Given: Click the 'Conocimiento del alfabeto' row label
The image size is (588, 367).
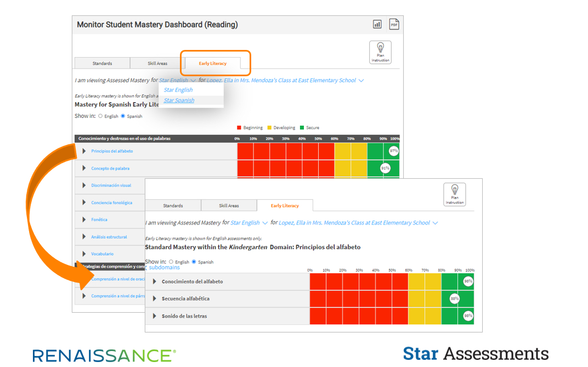Looking at the screenshot, I should click(x=192, y=281).
